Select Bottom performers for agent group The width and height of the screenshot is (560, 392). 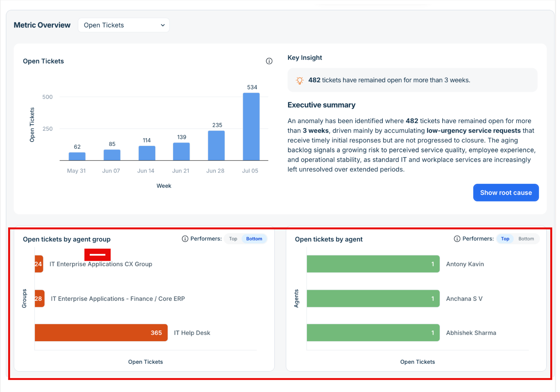tap(254, 239)
